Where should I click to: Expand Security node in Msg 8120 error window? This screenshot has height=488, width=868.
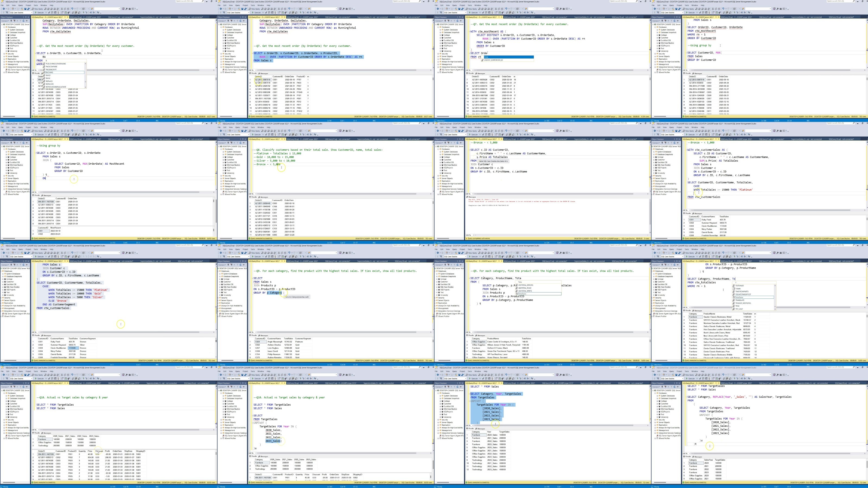pyautogui.click(x=438, y=176)
